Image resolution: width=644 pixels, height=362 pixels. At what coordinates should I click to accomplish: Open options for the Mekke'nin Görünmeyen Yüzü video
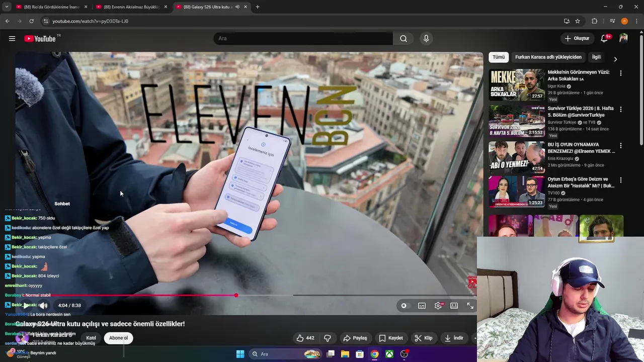point(620,73)
